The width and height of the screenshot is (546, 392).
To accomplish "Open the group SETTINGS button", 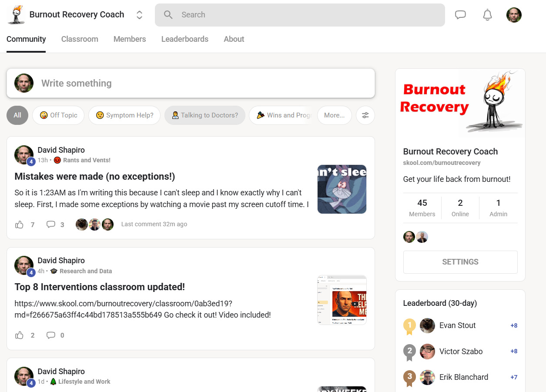I will (460, 261).
